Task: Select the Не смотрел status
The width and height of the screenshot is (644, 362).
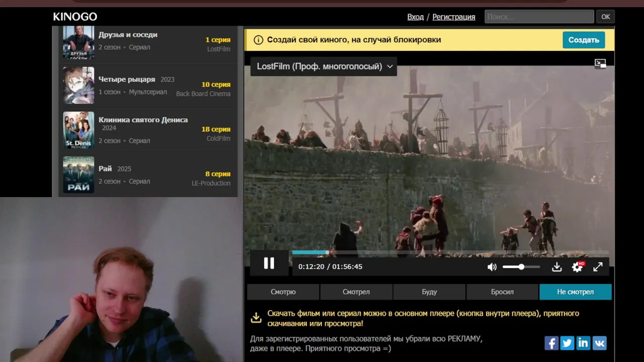Action: pyautogui.click(x=576, y=292)
